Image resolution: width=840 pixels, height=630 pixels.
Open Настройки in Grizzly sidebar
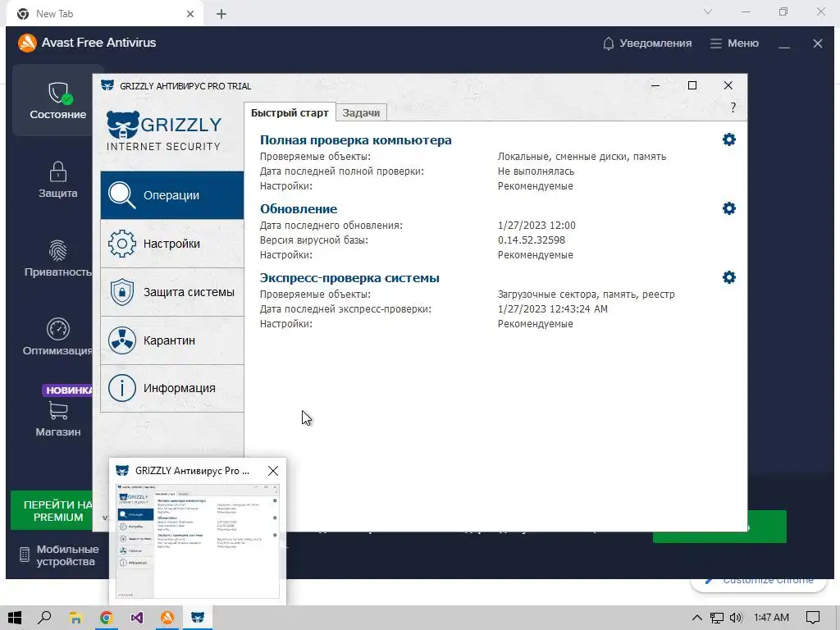pos(172,244)
